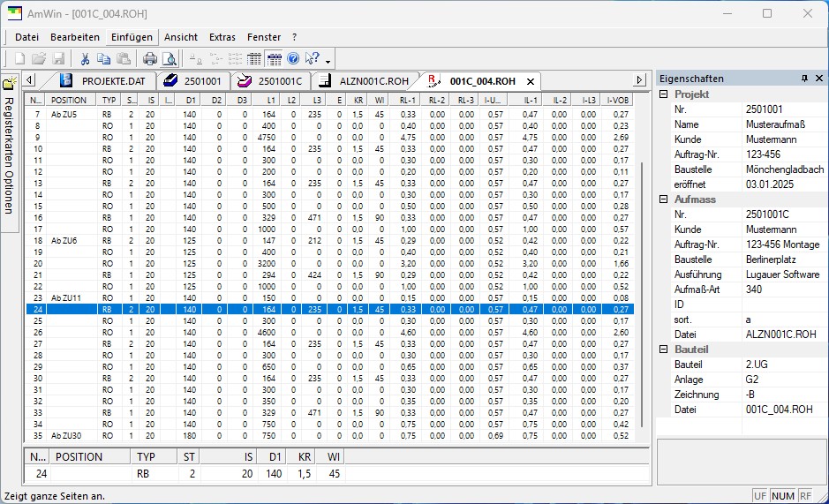Activate the context help pointer icon

[x=312, y=59]
